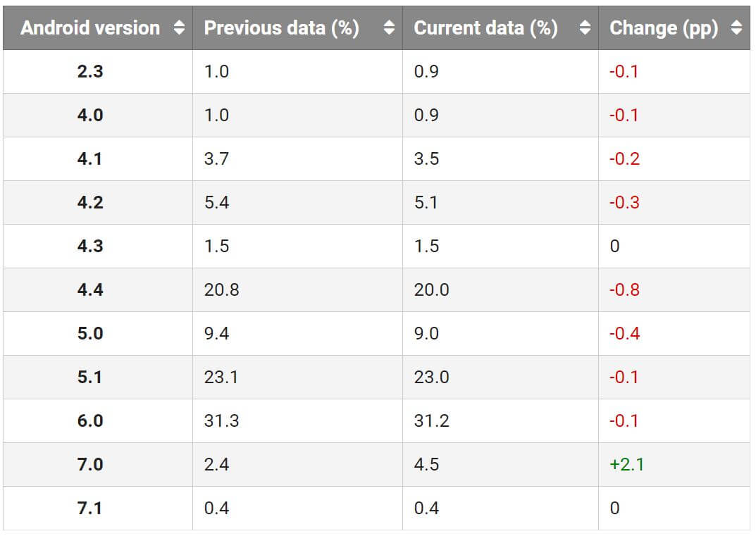Click the 23.0 current data cell
The width and height of the screenshot is (756, 536).
coord(431,378)
